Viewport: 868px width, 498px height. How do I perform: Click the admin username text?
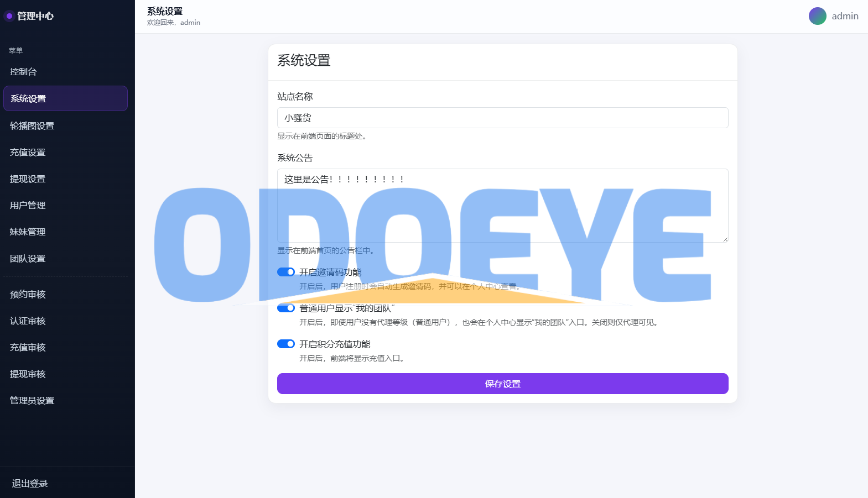845,16
